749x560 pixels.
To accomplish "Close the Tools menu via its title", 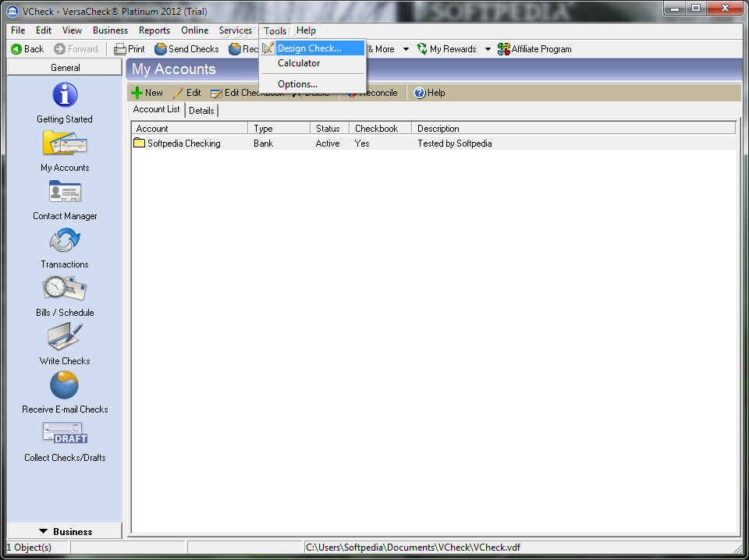I will 275,31.
